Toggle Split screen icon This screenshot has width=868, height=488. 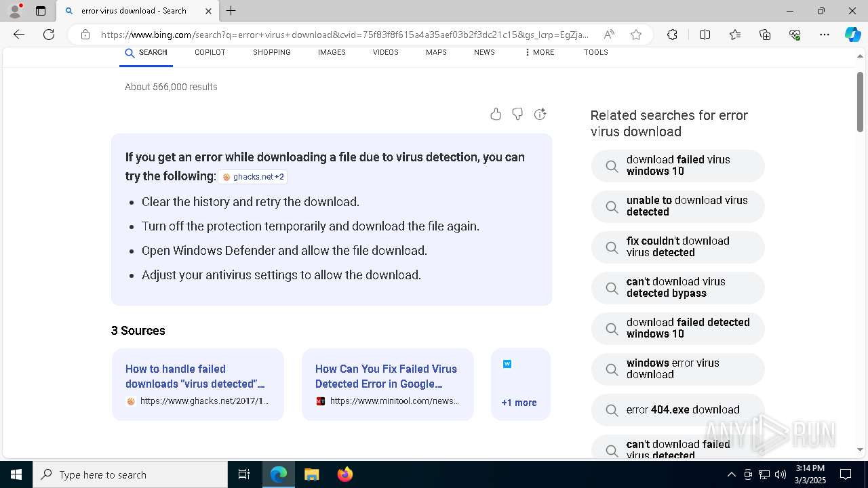(x=705, y=35)
